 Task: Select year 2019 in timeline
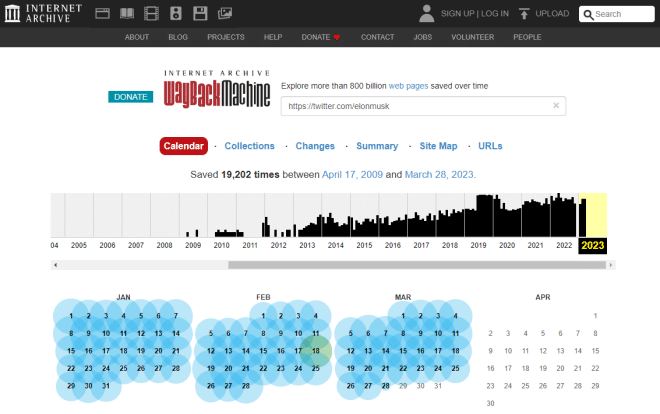479,245
